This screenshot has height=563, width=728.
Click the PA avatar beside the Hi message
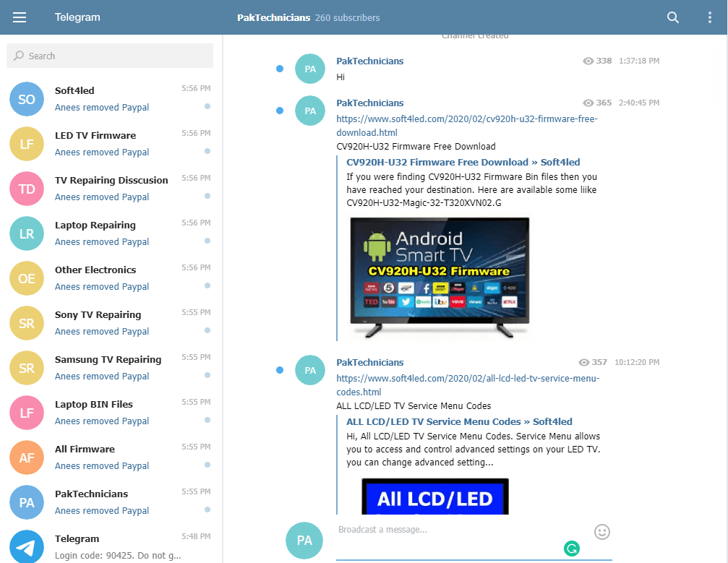pyautogui.click(x=310, y=69)
